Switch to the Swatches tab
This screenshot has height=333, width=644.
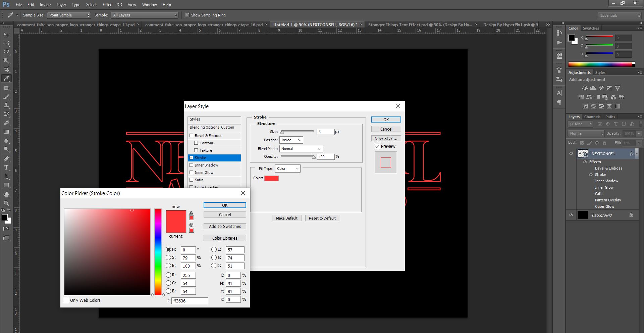[591, 28]
